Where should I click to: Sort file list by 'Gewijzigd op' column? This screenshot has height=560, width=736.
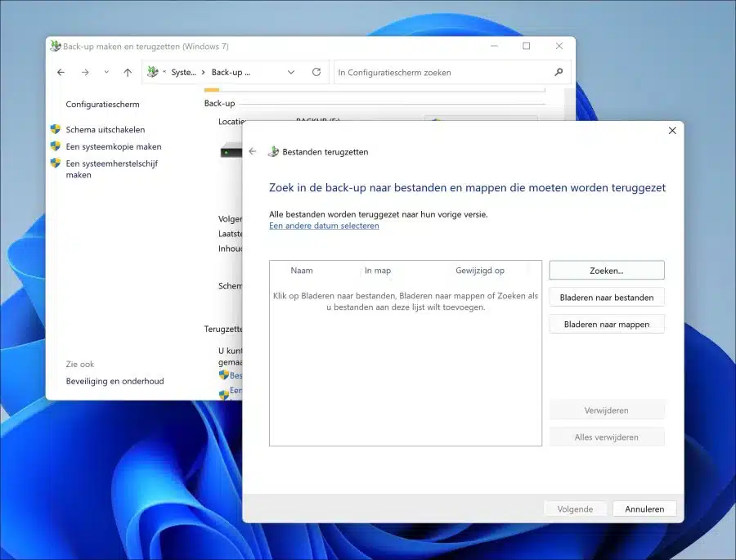pos(480,271)
